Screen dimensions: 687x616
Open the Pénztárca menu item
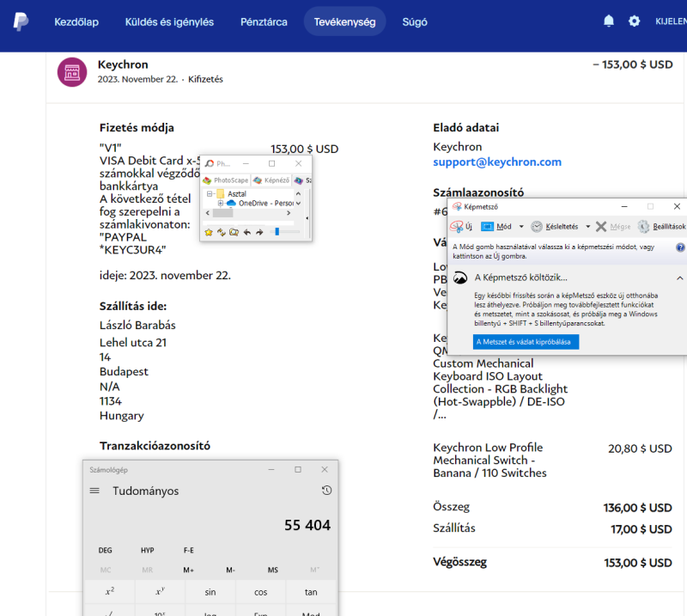264,22
